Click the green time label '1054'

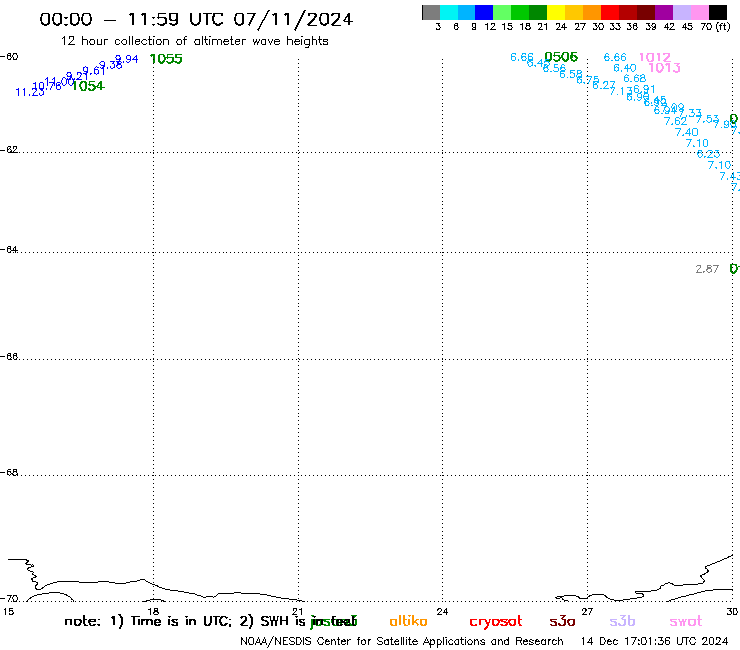[88, 86]
